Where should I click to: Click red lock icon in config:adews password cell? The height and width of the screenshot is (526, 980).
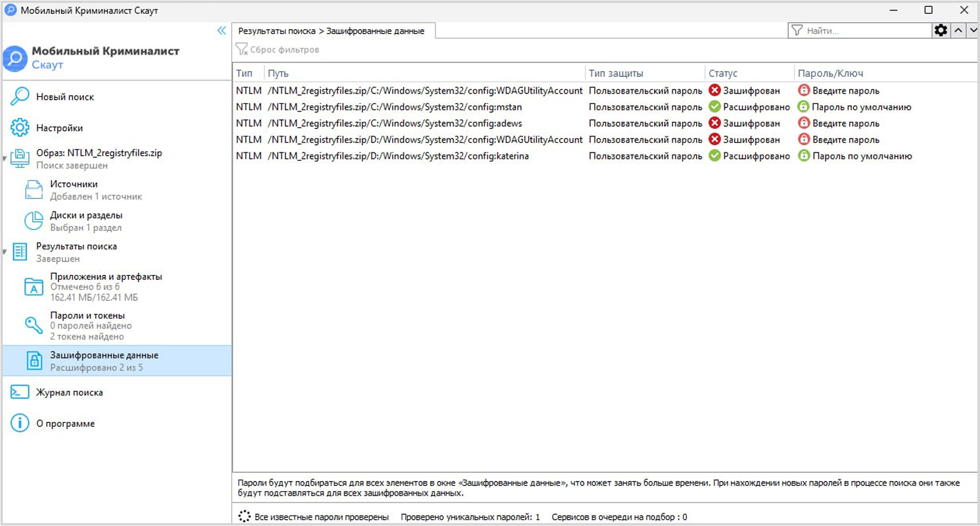pyautogui.click(x=803, y=123)
